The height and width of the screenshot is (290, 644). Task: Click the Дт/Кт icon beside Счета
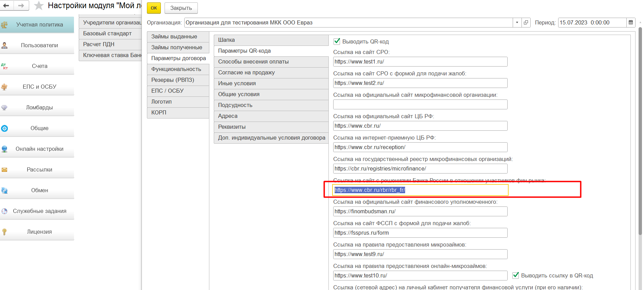click(4, 66)
